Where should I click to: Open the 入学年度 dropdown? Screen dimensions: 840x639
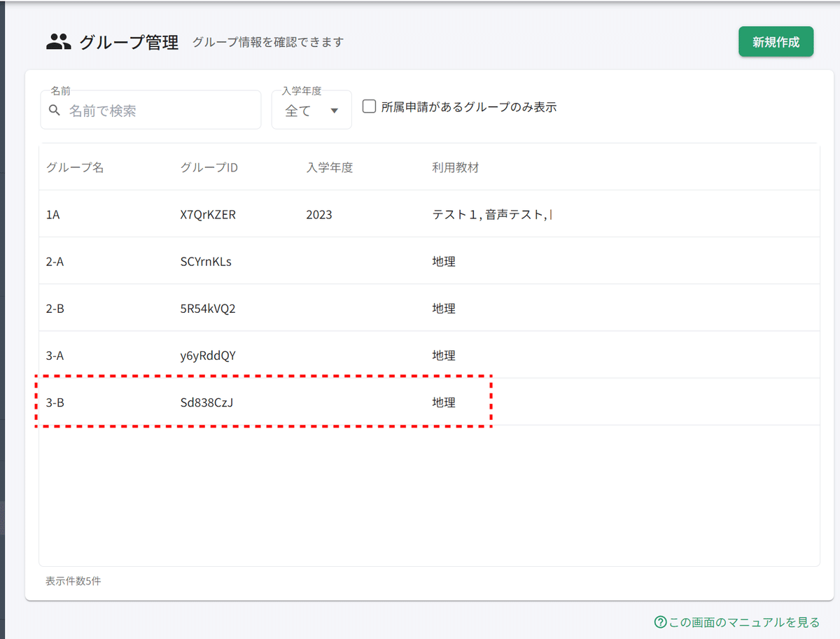click(311, 110)
